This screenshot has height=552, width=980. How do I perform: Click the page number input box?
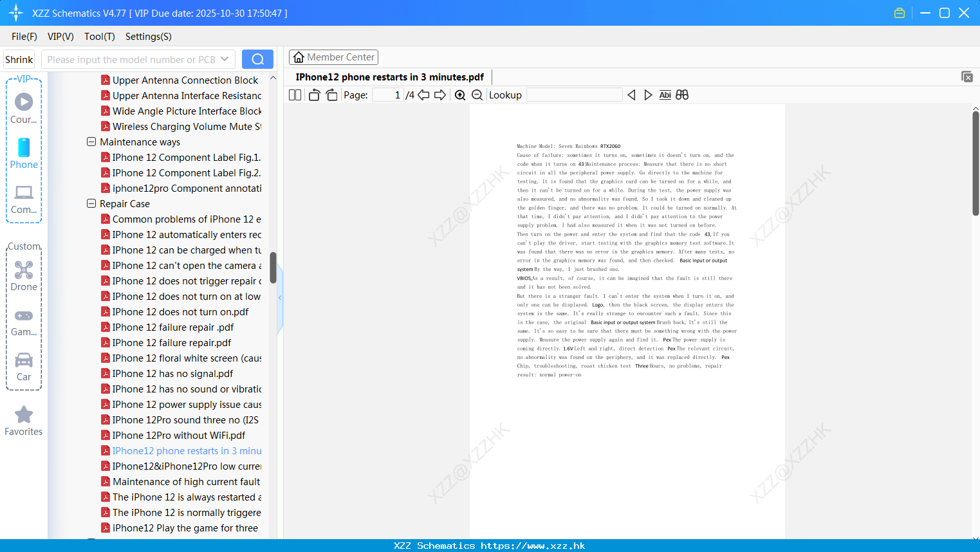pyautogui.click(x=388, y=95)
